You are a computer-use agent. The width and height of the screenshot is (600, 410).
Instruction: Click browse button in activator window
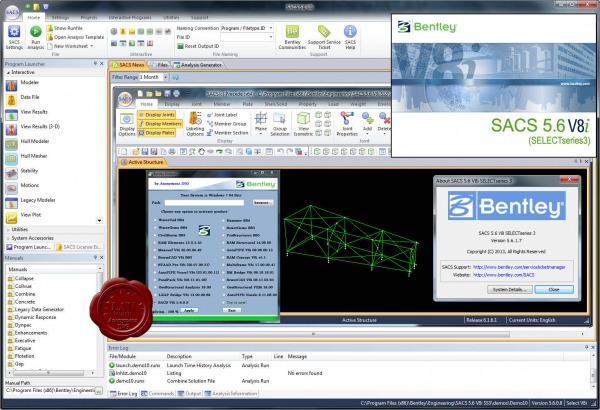pos(262,203)
